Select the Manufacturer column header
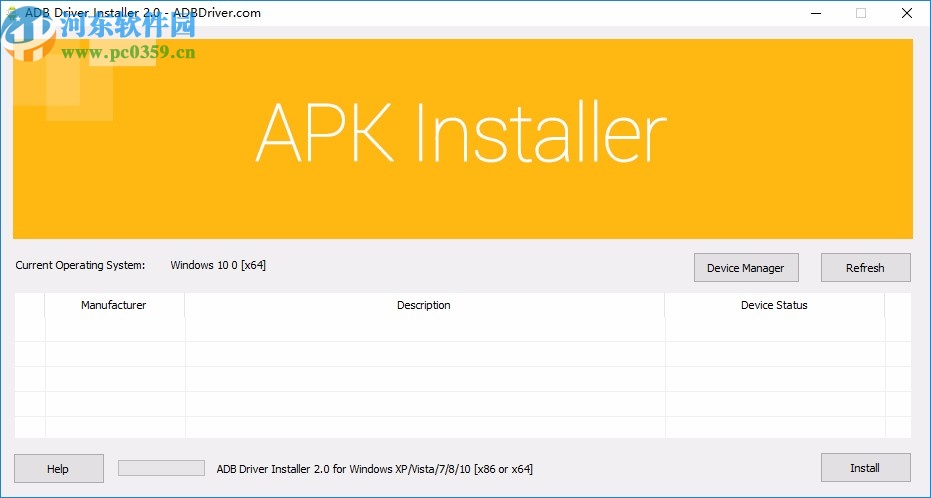Viewport: 931px width, 498px height. [114, 305]
